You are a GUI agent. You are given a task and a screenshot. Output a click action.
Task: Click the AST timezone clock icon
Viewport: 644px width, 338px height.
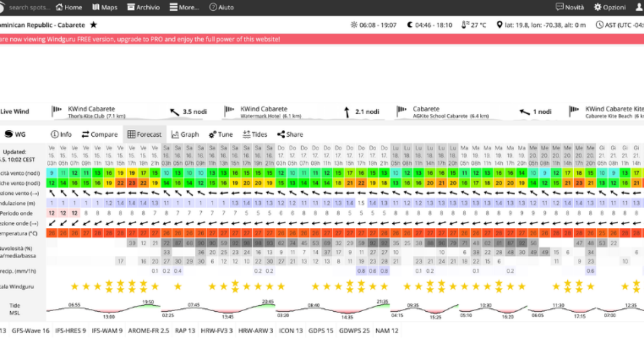[599, 25]
